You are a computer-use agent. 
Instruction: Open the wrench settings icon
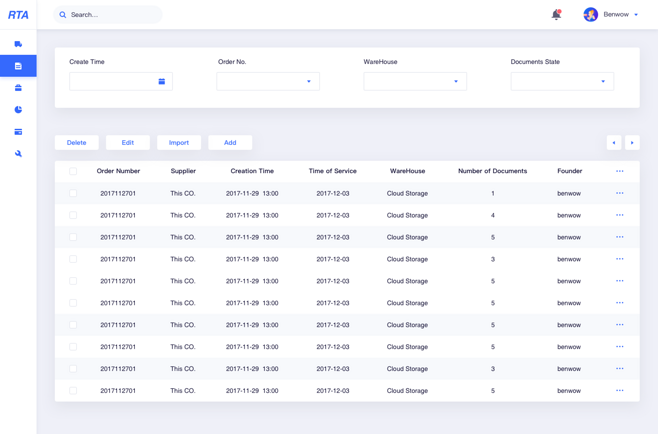coord(18,154)
